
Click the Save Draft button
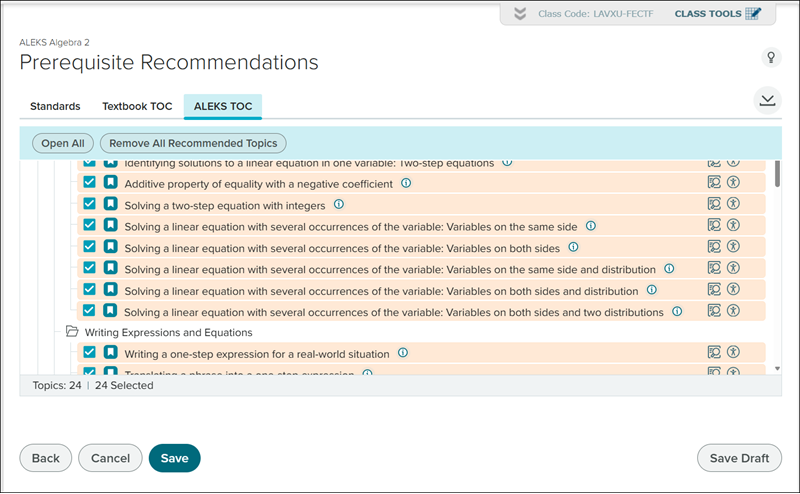739,458
